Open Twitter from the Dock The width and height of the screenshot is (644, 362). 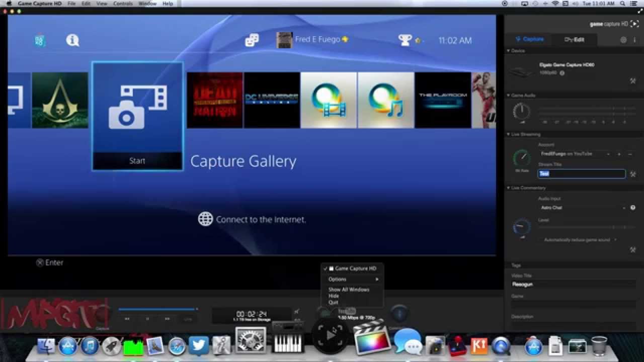click(x=199, y=346)
